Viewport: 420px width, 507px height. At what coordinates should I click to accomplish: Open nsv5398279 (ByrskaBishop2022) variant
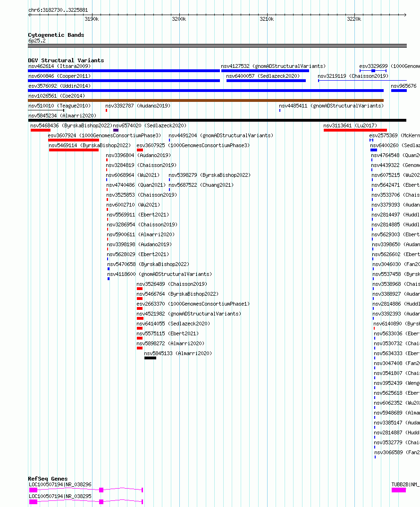[210, 175]
